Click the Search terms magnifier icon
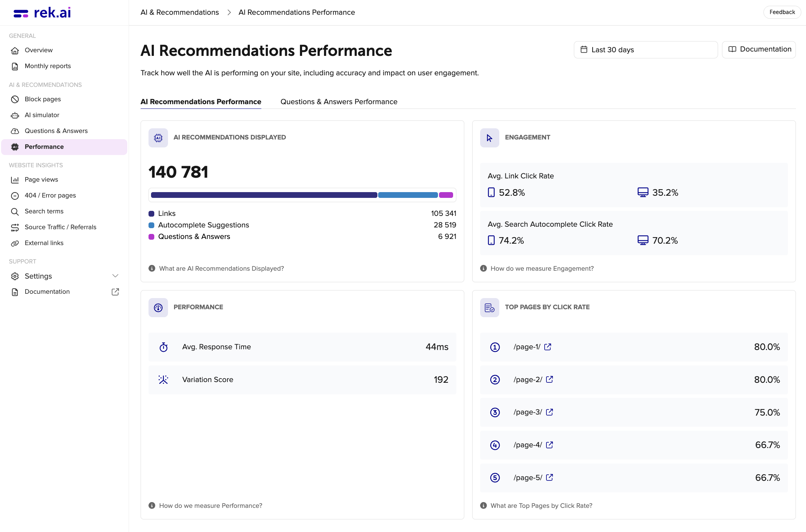 [15, 212]
